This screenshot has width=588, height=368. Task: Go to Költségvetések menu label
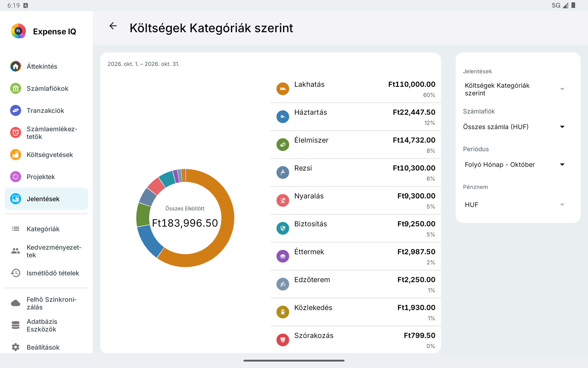50,155
